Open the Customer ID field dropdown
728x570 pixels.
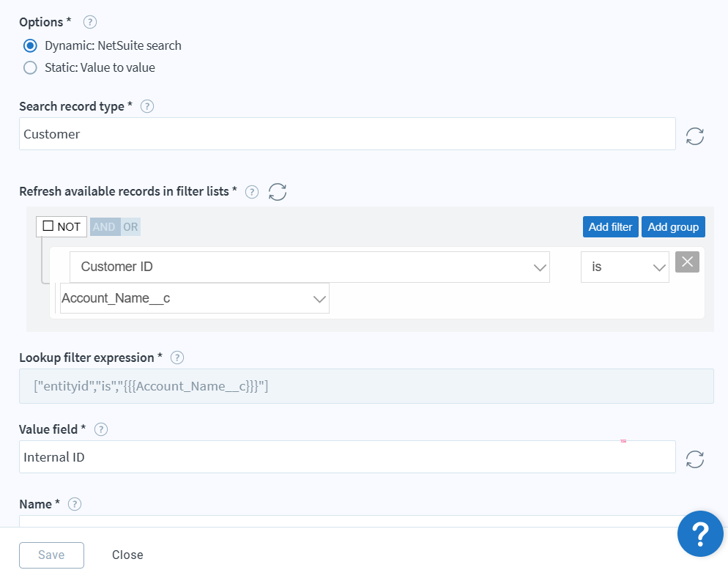309,267
